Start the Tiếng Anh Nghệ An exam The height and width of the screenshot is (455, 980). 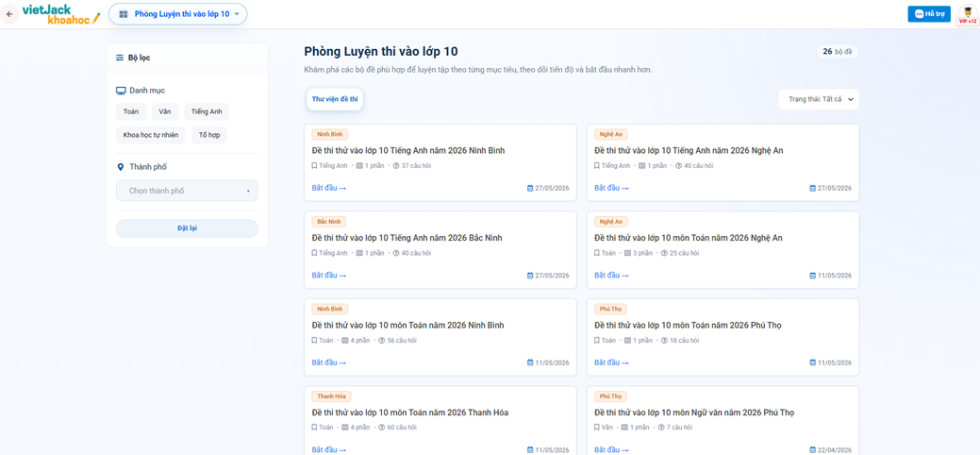point(611,188)
